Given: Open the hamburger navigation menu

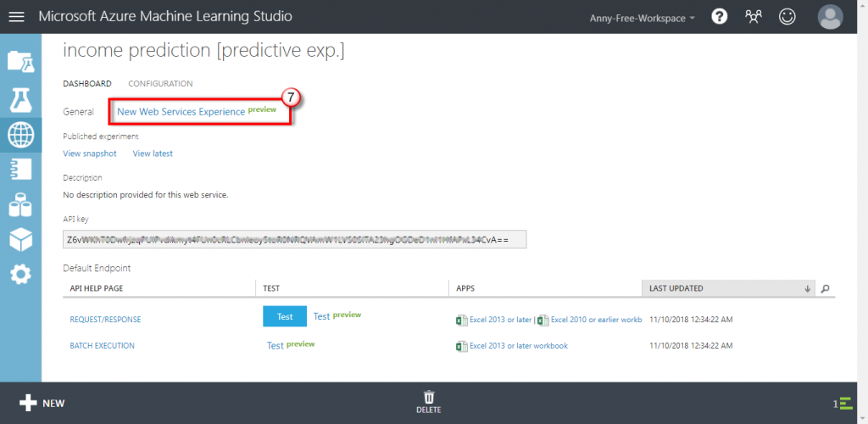Looking at the screenshot, I should [x=17, y=17].
